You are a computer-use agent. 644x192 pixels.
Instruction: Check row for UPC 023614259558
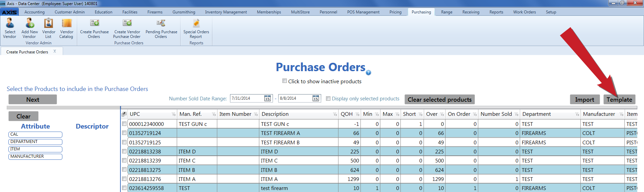click(x=124, y=188)
